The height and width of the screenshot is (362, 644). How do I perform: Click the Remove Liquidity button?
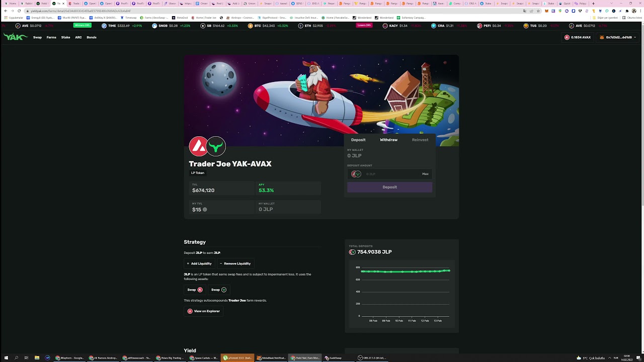tap(235, 263)
